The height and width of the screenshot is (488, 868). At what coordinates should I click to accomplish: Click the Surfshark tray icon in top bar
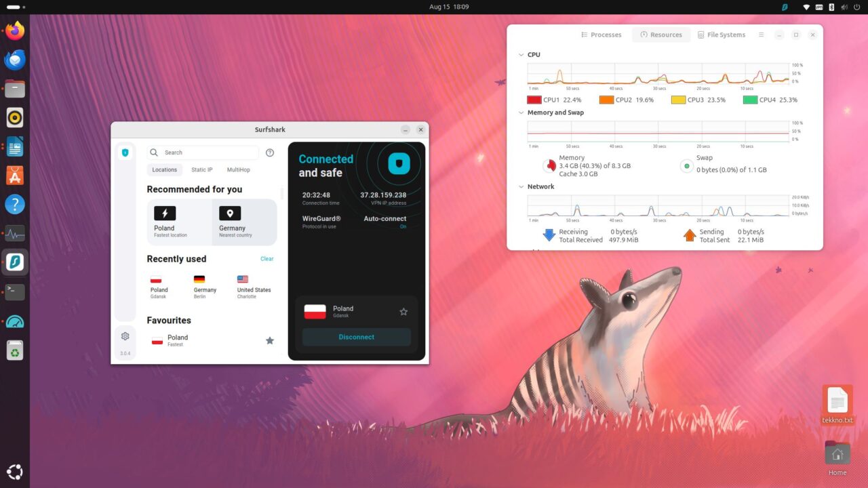click(x=785, y=7)
